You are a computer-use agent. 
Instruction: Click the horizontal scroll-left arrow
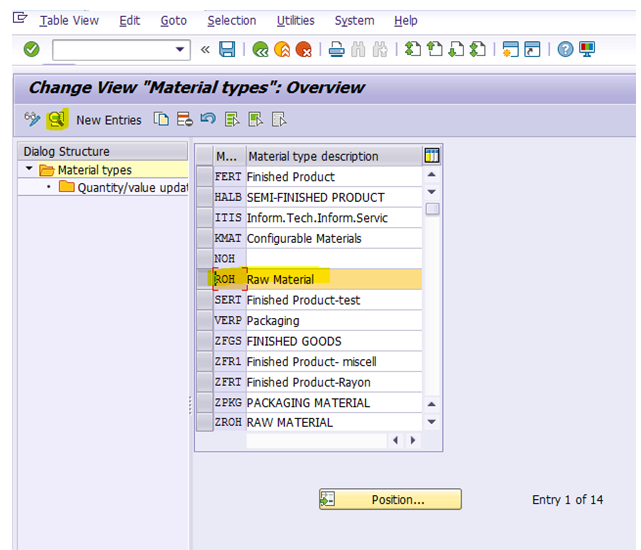pos(395,440)
